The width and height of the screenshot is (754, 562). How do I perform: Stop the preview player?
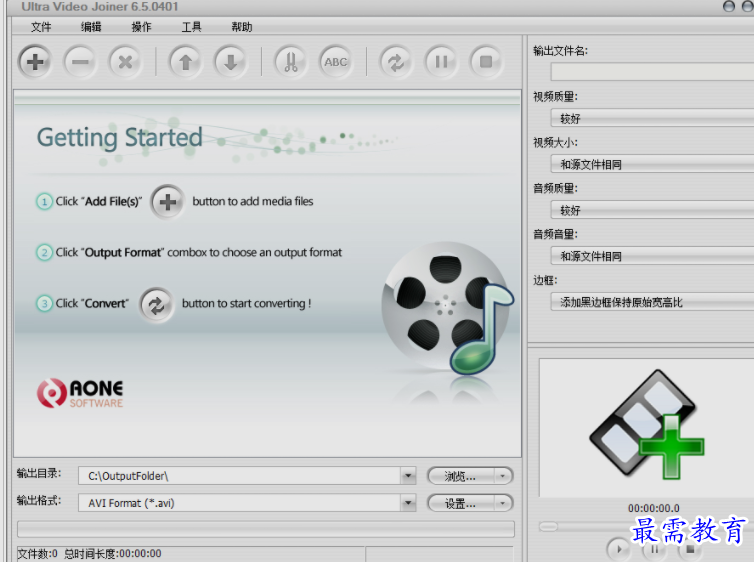690,549
